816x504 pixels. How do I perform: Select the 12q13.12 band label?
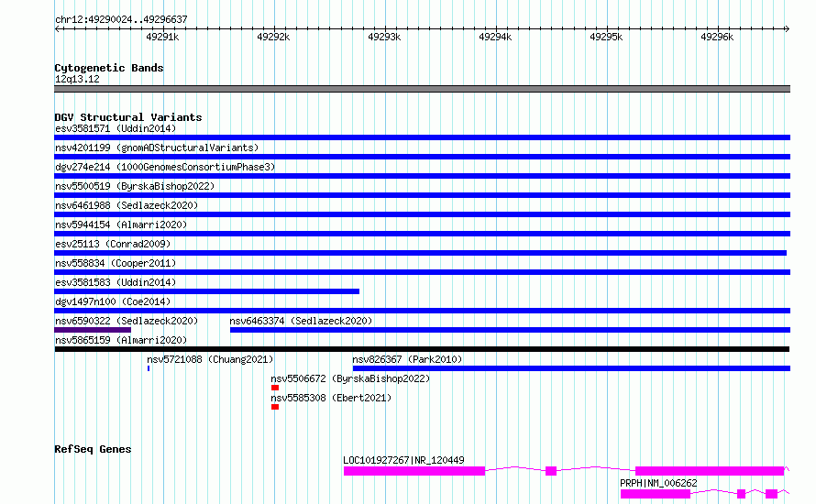click(77, 79)
